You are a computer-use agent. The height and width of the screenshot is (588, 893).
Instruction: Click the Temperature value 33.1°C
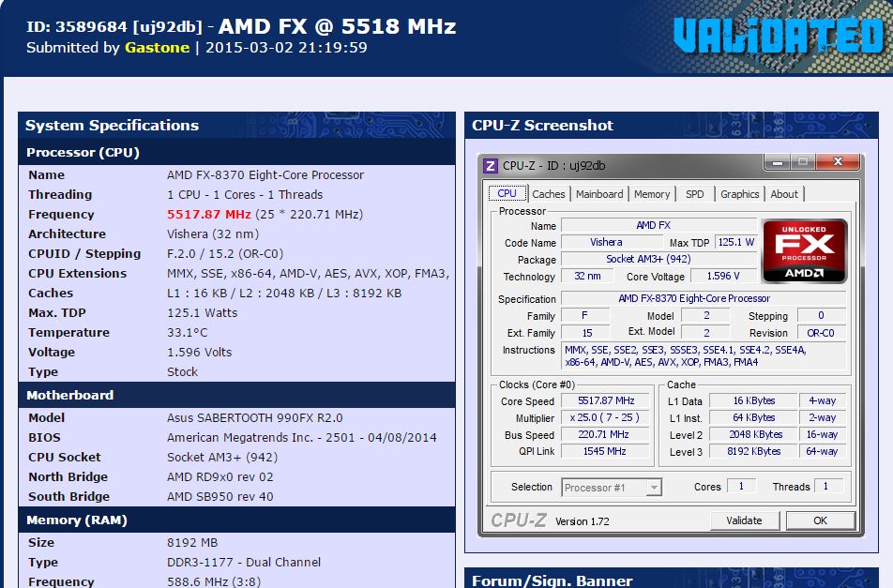pyautogui.click(x=188, y=332)
